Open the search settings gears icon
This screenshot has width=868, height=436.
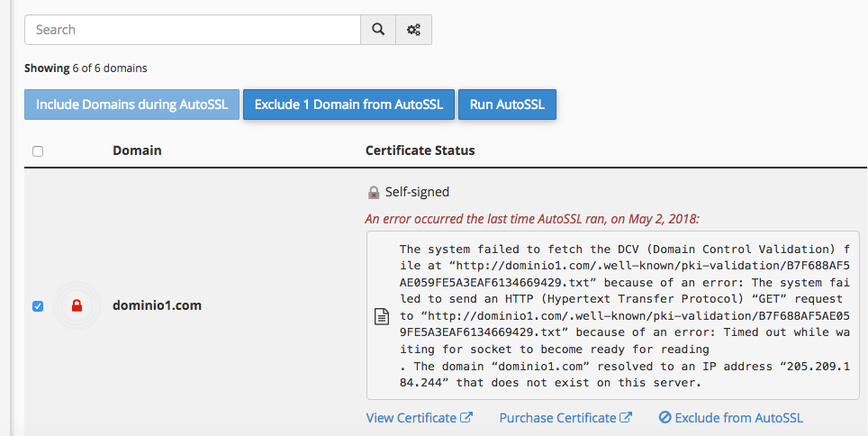pyautogui.click(x=414, y=30)
